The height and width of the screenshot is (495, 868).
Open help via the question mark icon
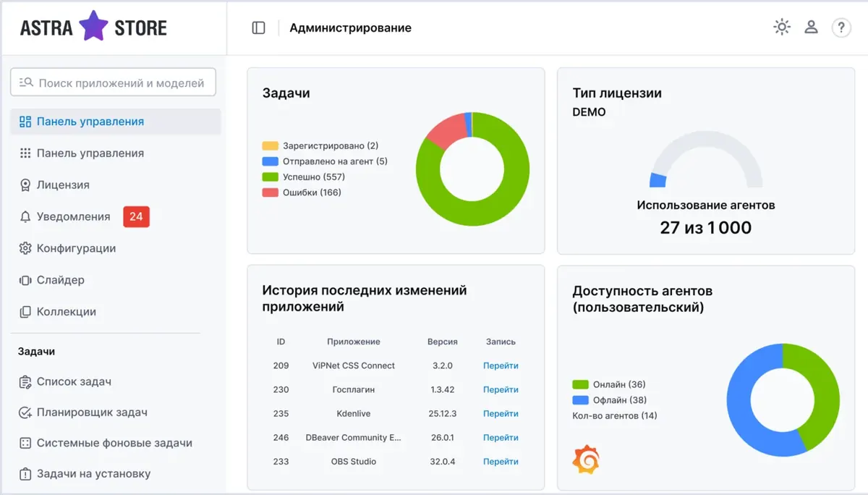click(841, 27)
